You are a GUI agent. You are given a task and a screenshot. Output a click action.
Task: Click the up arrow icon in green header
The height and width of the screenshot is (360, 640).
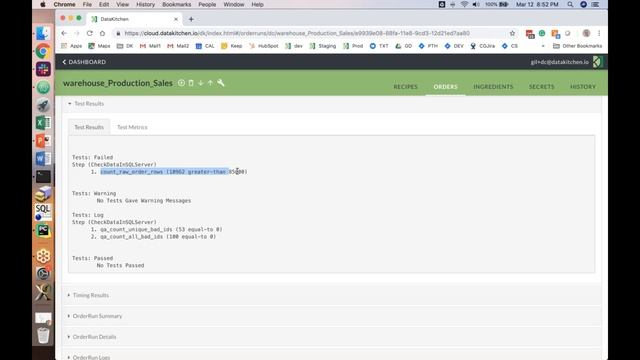click(210, 83)
